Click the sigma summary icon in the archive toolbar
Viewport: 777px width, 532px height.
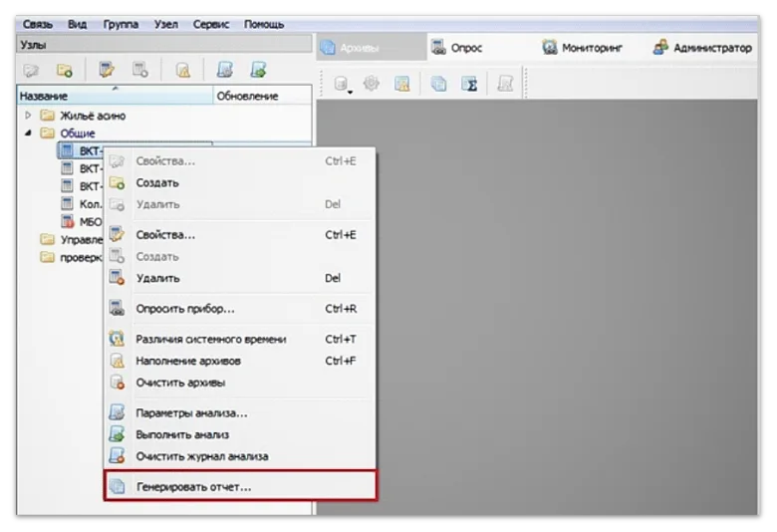(470, 85)
